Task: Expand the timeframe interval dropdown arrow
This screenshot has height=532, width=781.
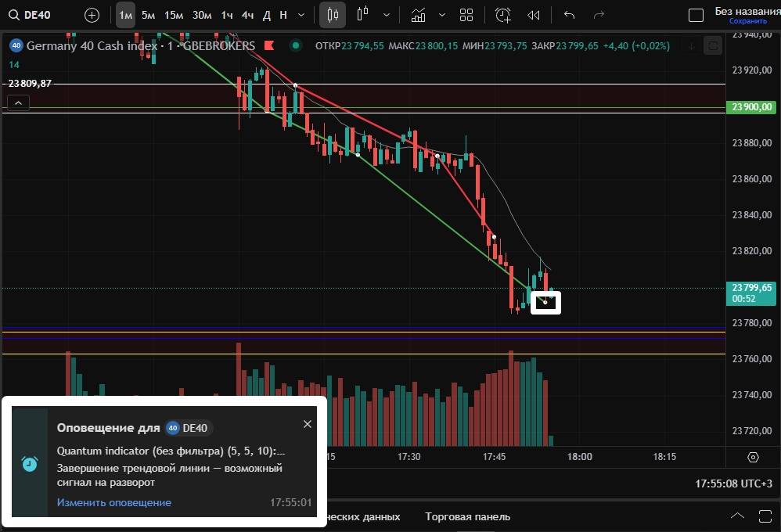Action: 301,15
